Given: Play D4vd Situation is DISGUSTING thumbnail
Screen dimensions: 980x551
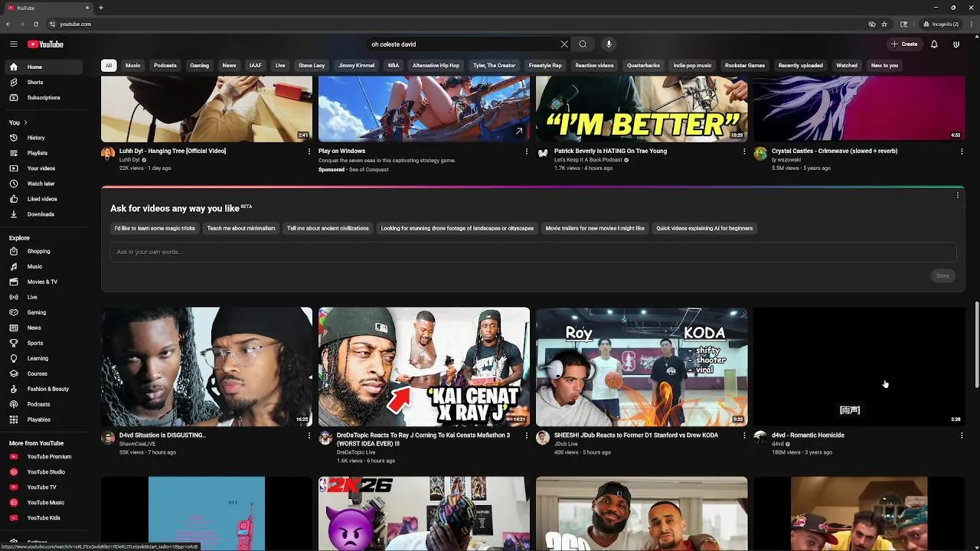Looking at the screenshot, I should pos(207,367).
